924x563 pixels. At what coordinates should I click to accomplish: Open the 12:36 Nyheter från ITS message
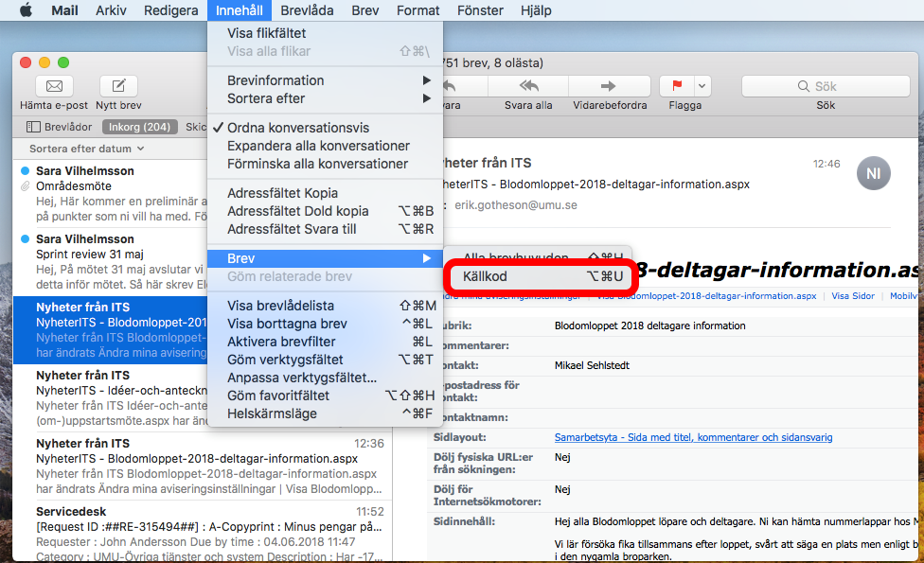204,466
